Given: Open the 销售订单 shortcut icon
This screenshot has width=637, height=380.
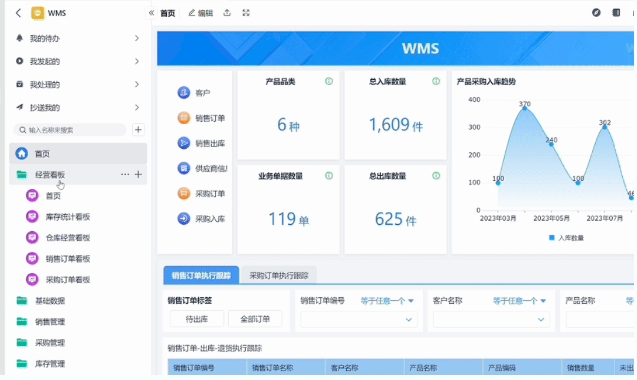Looking at the screenshot, I should [184, 118].
